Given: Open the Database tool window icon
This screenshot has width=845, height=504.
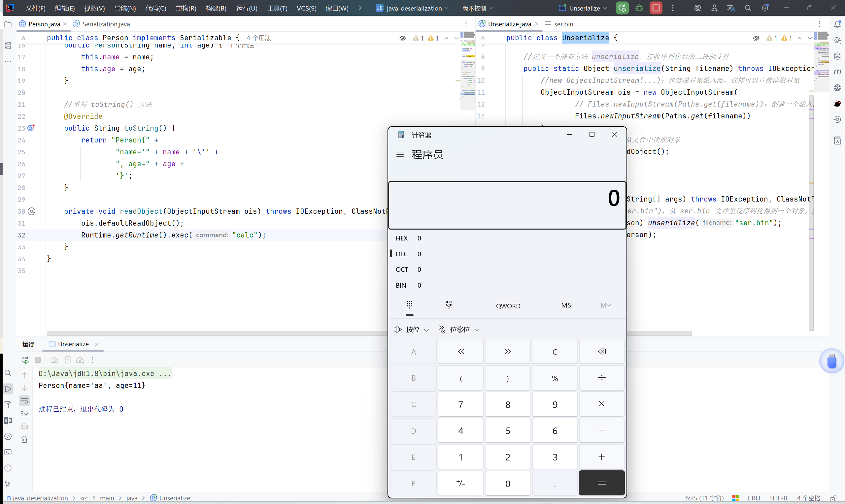Looking at the screenshot, I should point(837,56).
